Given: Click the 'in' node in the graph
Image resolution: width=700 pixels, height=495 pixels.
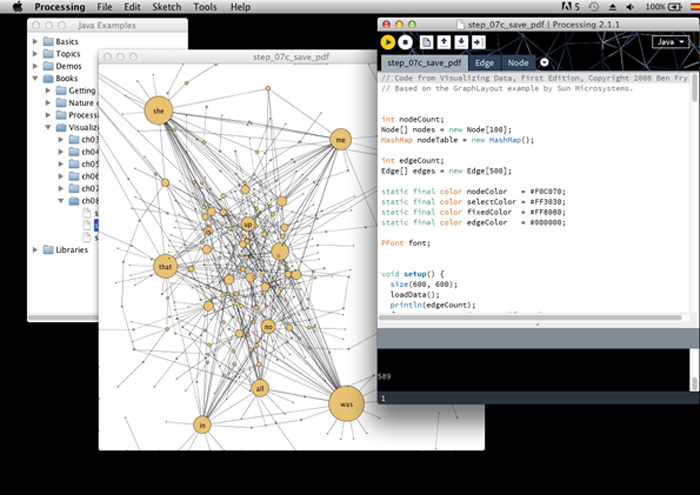Looking at the screenshot, I should (x=202, y=425).
